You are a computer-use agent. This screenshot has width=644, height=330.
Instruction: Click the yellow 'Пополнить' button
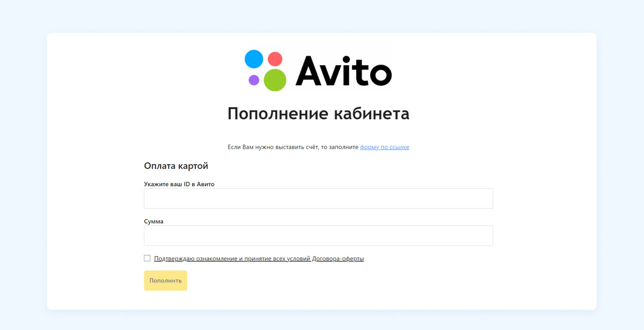166,281
